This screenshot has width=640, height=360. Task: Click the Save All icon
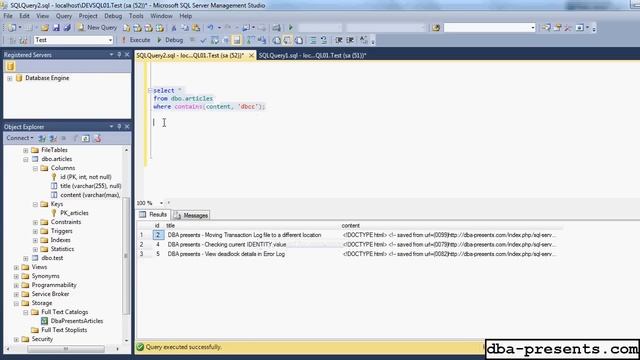pos(67,28)
